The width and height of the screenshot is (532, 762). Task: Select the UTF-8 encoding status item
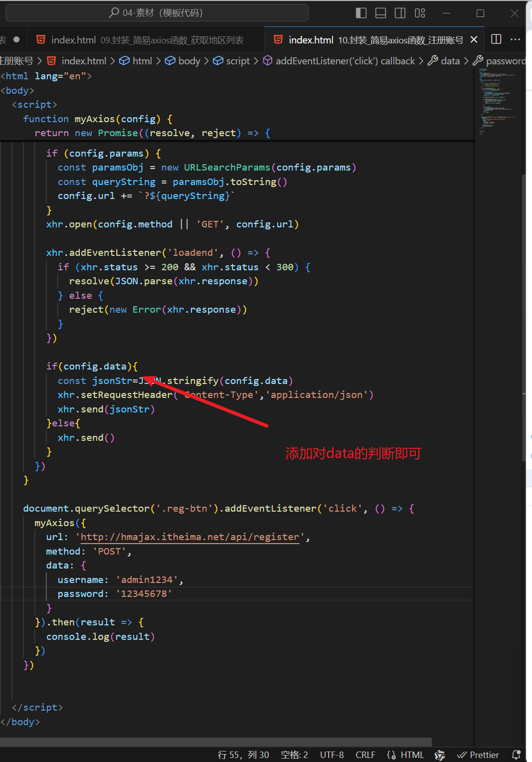point(332,755)
